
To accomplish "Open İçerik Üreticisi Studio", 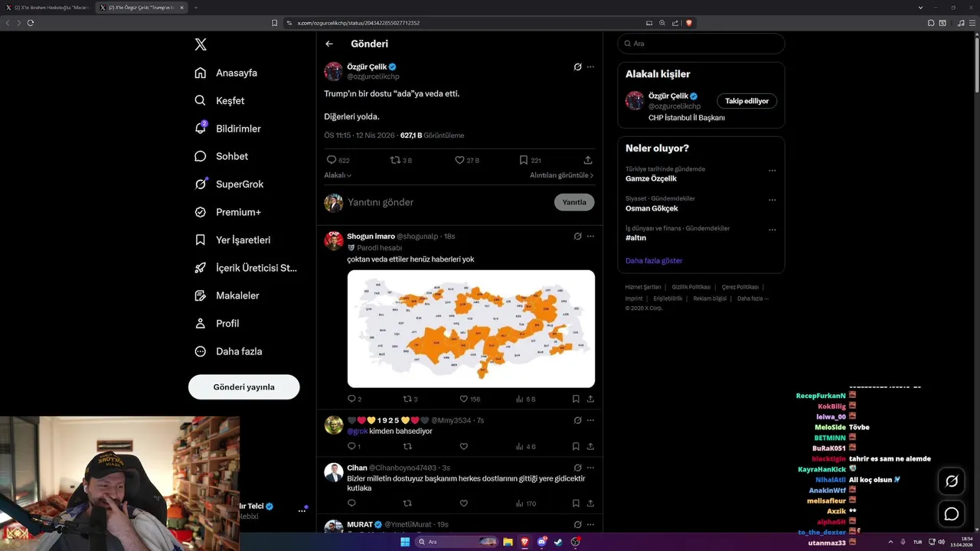I will 246,268.
